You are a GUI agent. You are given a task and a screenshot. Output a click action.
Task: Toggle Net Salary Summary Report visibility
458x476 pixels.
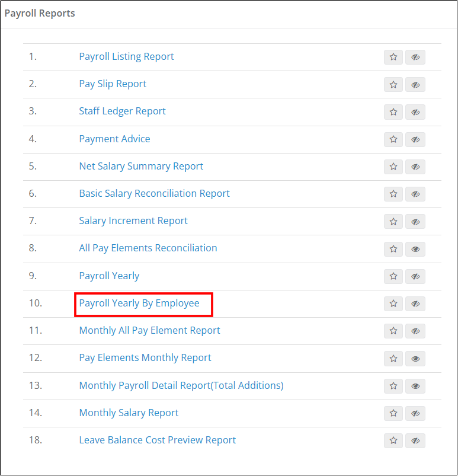point(415,167)
